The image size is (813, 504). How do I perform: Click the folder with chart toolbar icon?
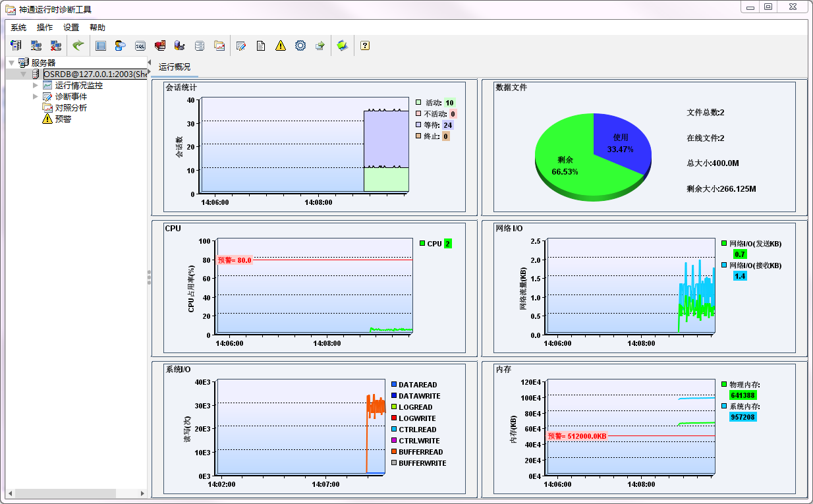coord(219,45)
